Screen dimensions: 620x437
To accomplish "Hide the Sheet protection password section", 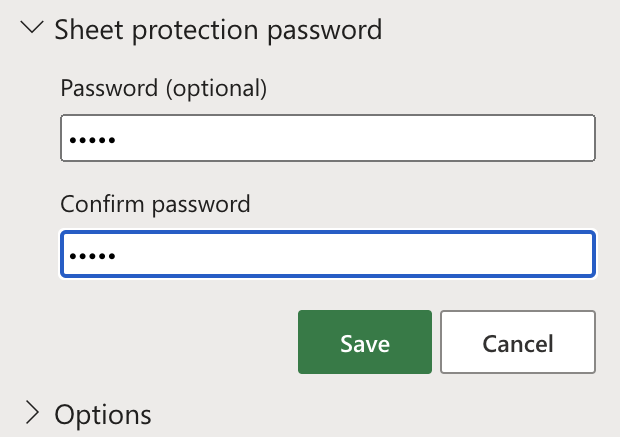I will tap(33, 29).
